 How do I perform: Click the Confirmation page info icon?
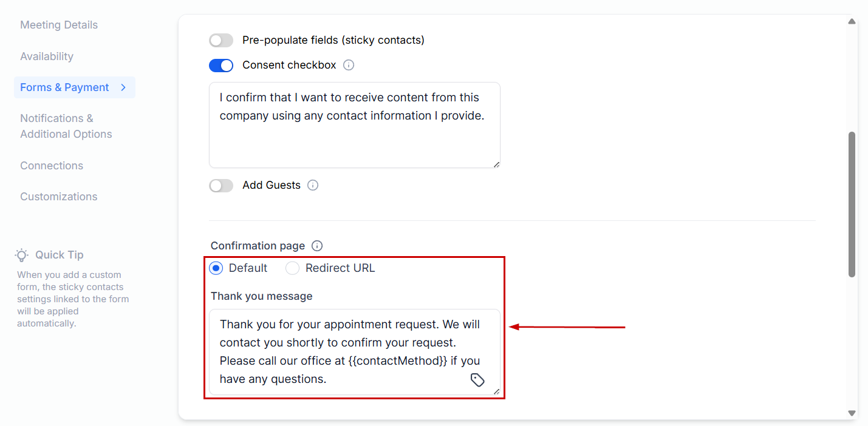[317, 246]
